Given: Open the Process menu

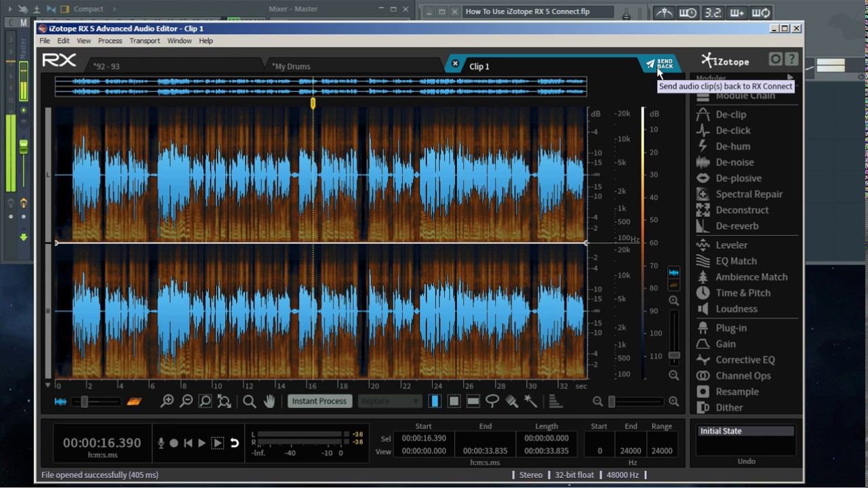Looking at the screenshot, I should [110, 41].
